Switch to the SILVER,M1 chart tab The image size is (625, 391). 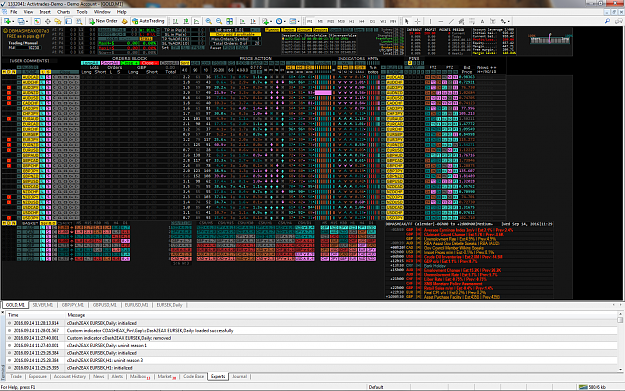(43, 305)
